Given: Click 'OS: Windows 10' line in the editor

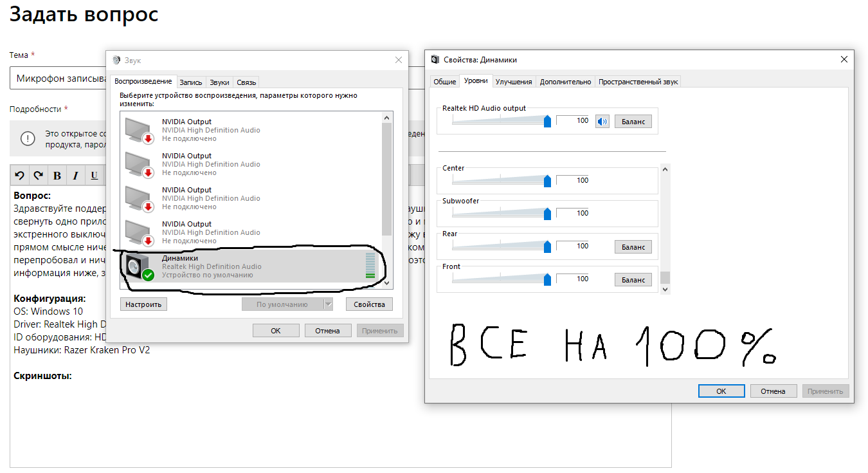Looking at the screenshot, I should (48, 311).
